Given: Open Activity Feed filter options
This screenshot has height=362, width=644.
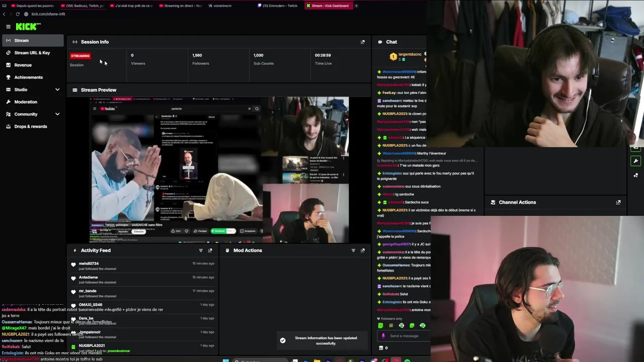Looking at the screenshot, I should pyautogui.click(x=201, y=250).
